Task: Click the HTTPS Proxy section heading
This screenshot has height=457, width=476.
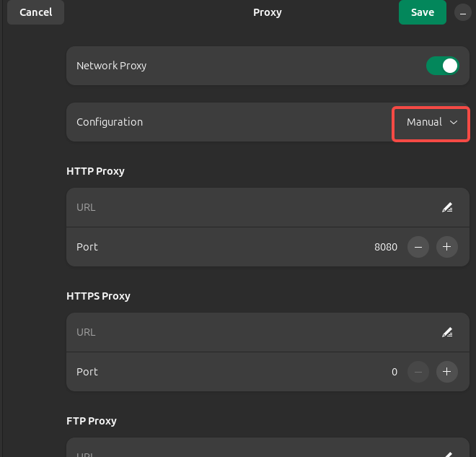Action: pyautogui.click(x=98, y=296)
